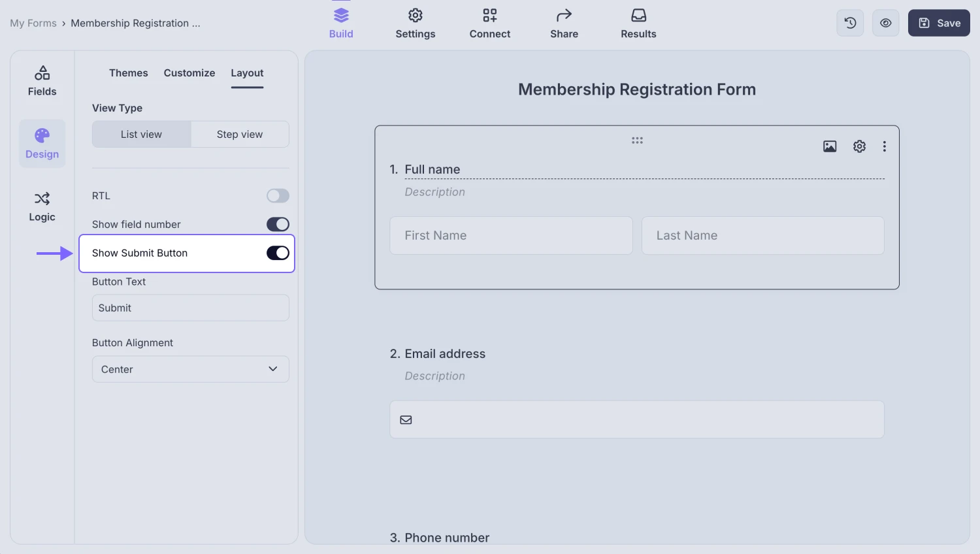
Task: Switch to the Themes tab
Action: [128, 73]
